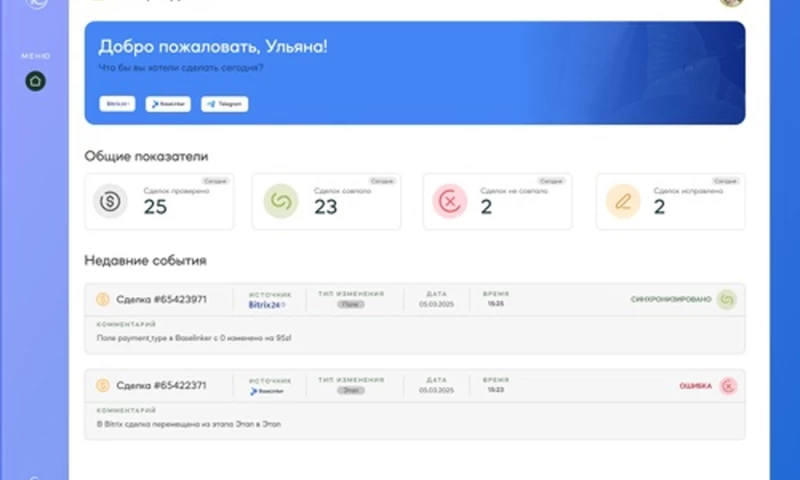Screen dimensions: 800x480
Task: Click the time 15:23 in second event
Action: pos(495,390)
